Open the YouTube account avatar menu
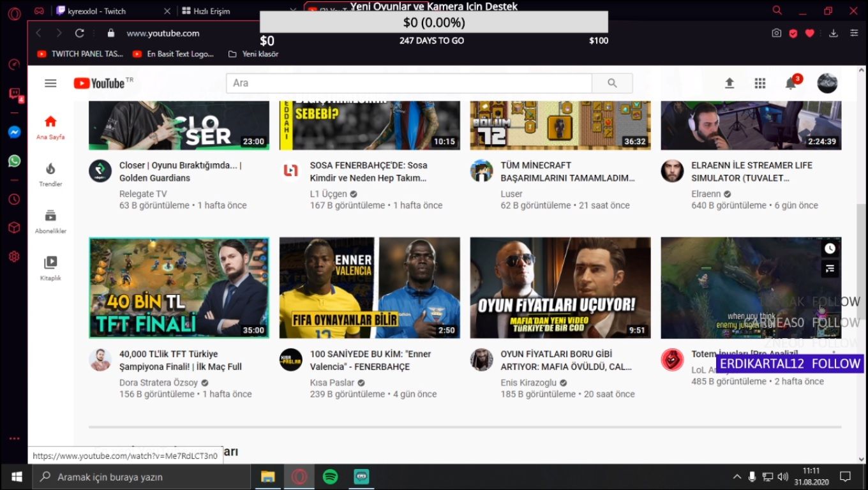This screenshot has height=490, width=868. pyautogui.click(x=827, y=83)
